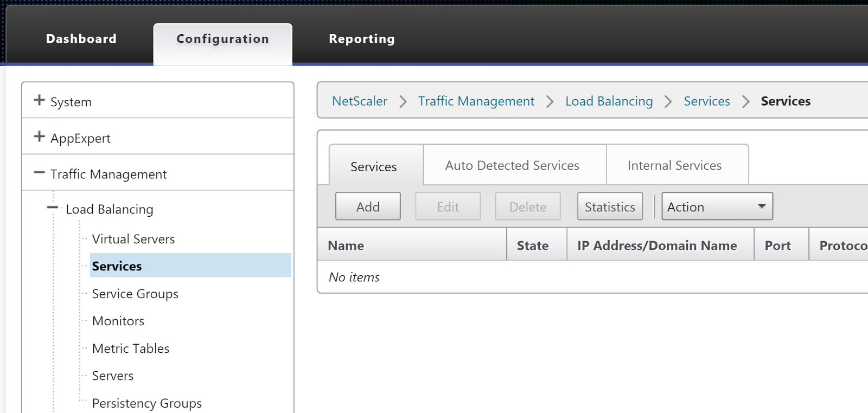Sort by IP Address/Domain Name column
The width and height of the screenshot is (868, 413).
point(660,245)
